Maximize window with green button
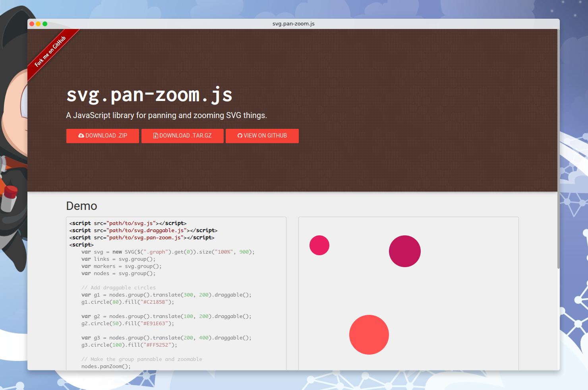 tap(45, 24)
